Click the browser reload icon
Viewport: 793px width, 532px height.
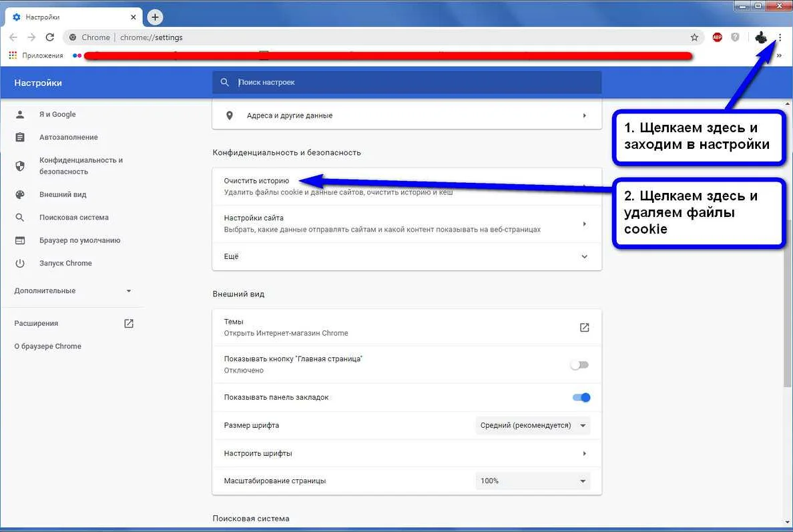pyautogui.click(x=50, y=37)
